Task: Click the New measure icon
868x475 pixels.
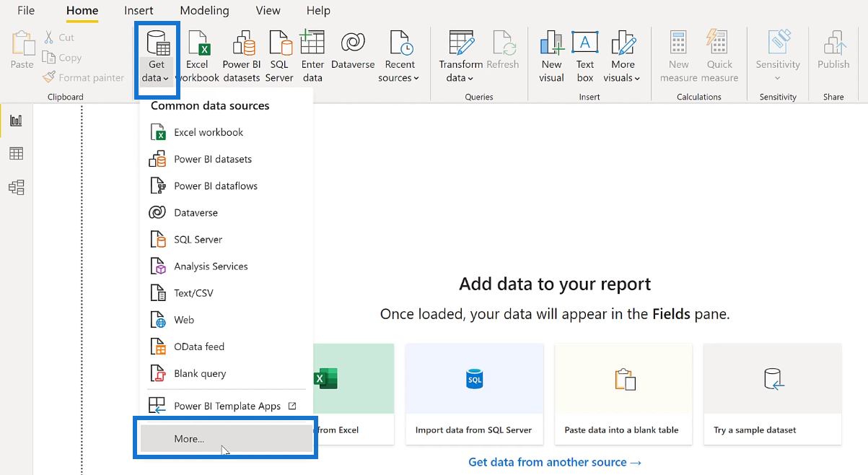Action: (x=678, y=58)
